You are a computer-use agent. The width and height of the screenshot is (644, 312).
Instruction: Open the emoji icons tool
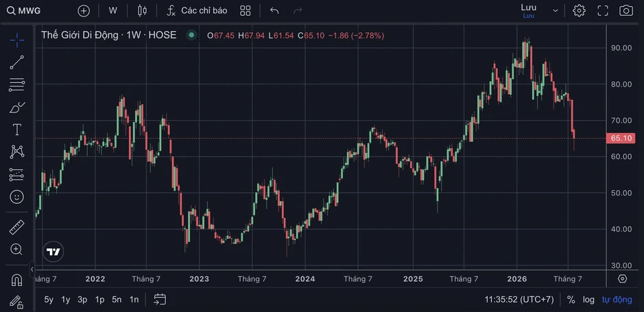[17, 197]
